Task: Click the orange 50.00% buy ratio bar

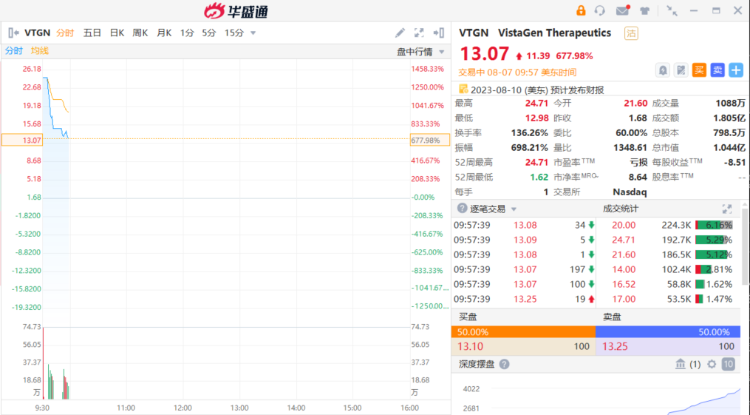Action: click(523, 332)
